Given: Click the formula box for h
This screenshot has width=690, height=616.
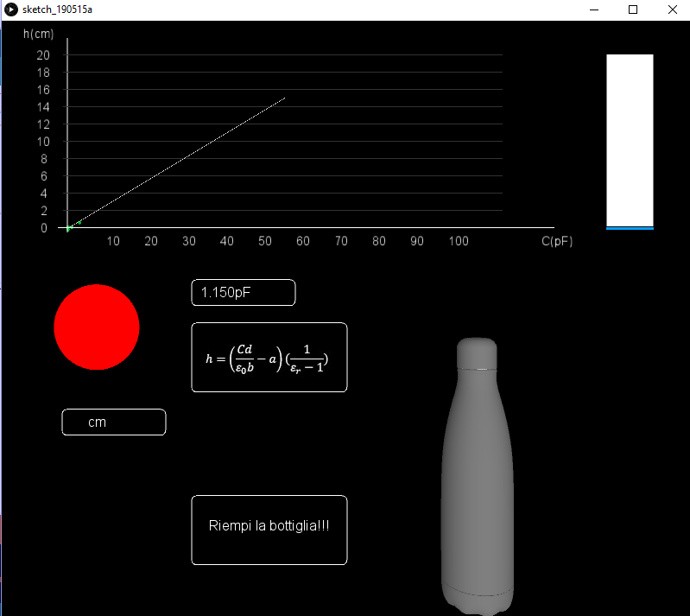Looking at the screenshot, I should [x=269, y=357].
